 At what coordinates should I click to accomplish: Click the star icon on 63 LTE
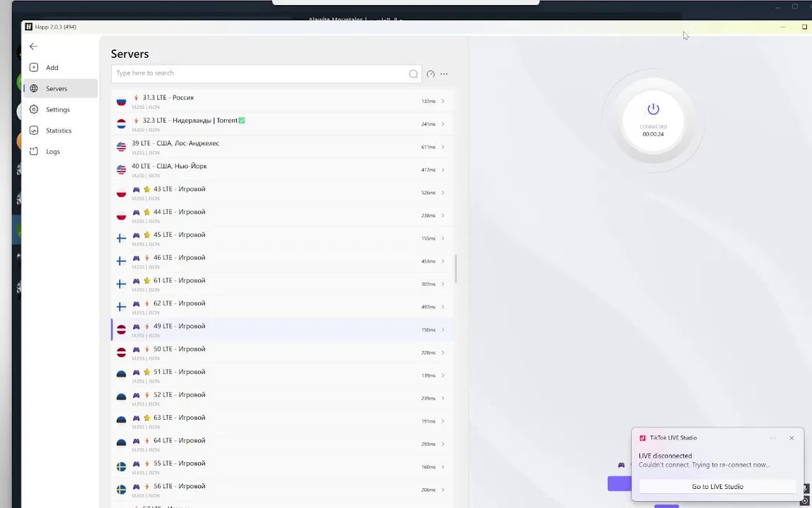pyautogui.click(x=147, y=418)
